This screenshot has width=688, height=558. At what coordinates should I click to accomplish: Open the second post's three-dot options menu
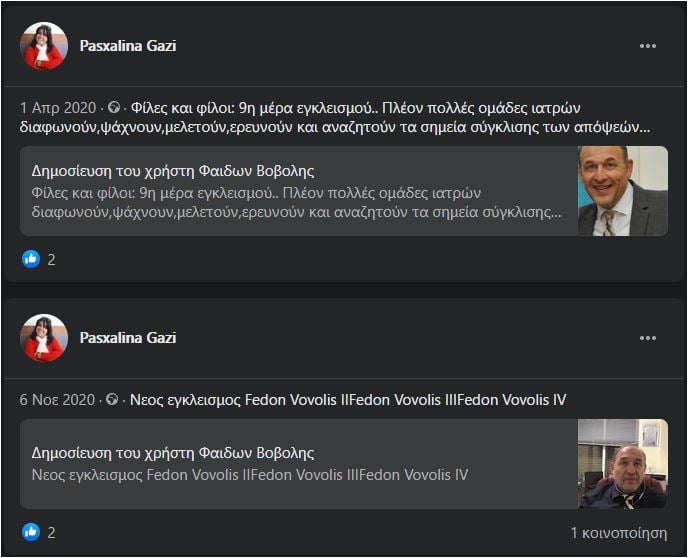pyautogui.click(x=648, y=338)
